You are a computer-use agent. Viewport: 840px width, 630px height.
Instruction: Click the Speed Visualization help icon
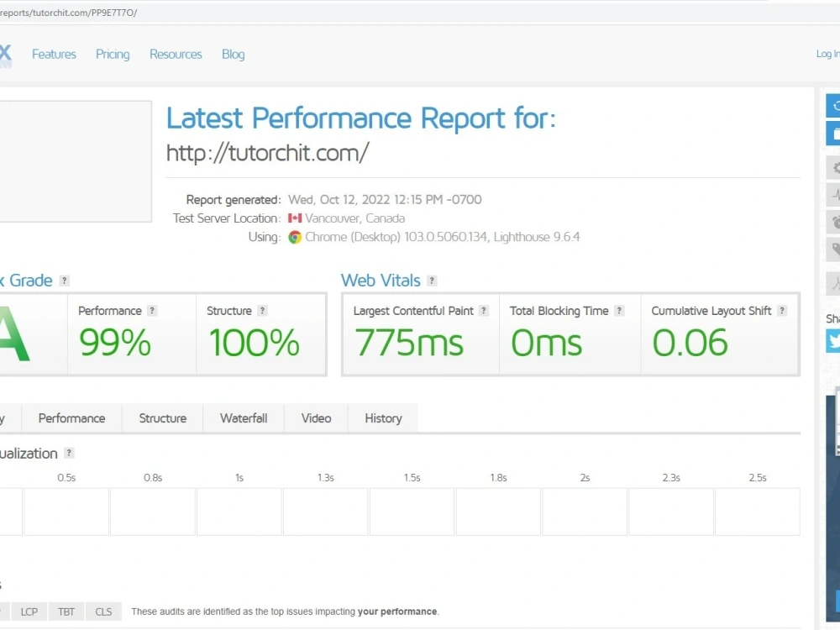click(x=69, y=454)
